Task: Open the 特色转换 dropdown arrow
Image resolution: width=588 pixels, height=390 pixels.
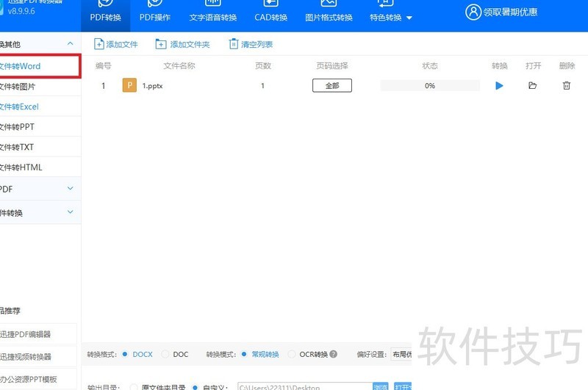Action: coord(409,18)
